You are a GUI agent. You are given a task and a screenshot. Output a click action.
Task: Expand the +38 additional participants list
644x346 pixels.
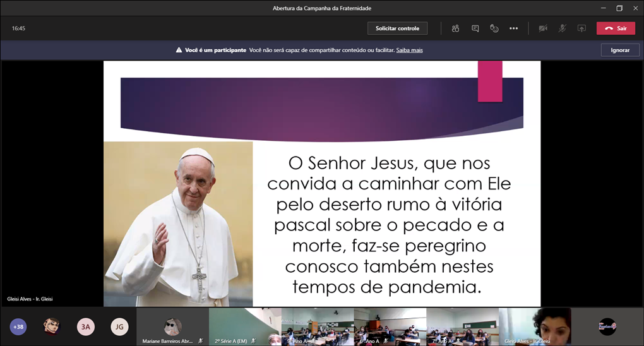18,326
